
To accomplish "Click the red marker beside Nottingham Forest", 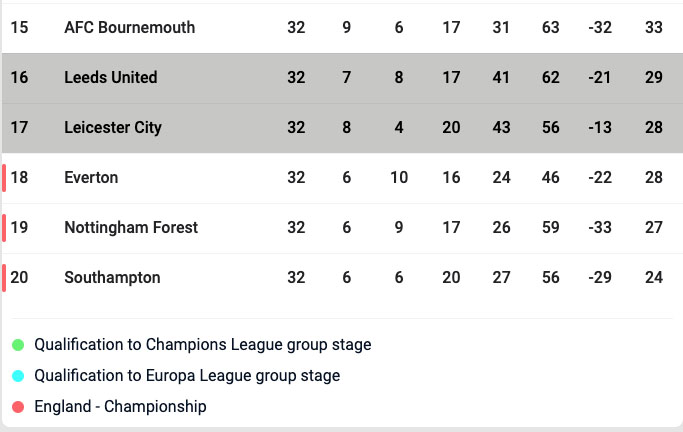I will click(x=4, y=228).
